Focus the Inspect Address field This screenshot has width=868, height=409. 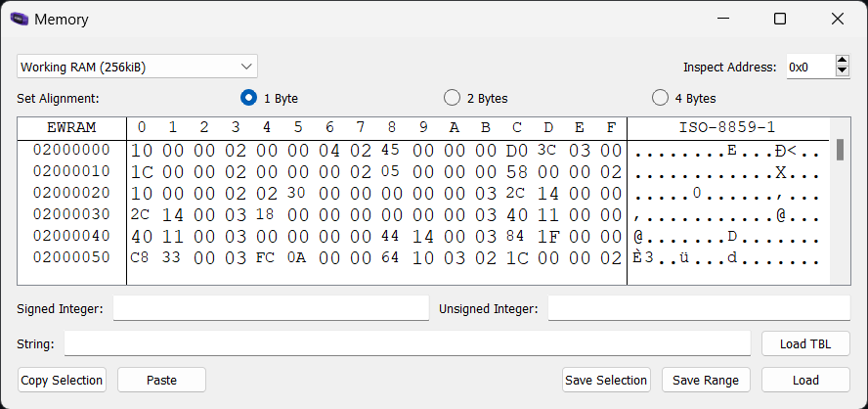click(807, 67)
